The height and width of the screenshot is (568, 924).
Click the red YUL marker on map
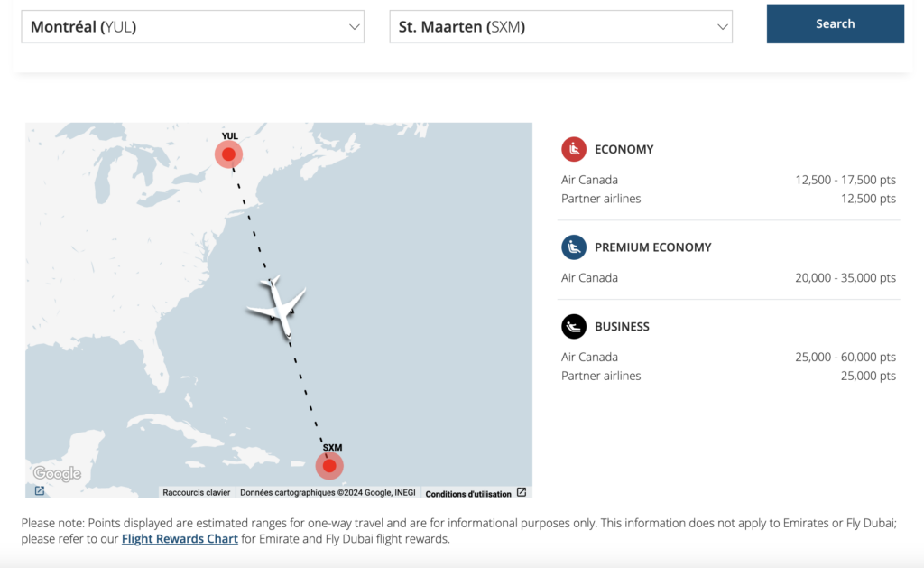[229, 154]
